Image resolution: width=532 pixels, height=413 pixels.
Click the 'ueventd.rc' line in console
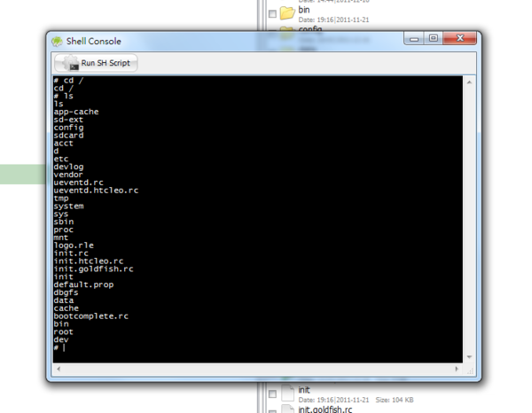pyautogui.click(x=78, y=183)
